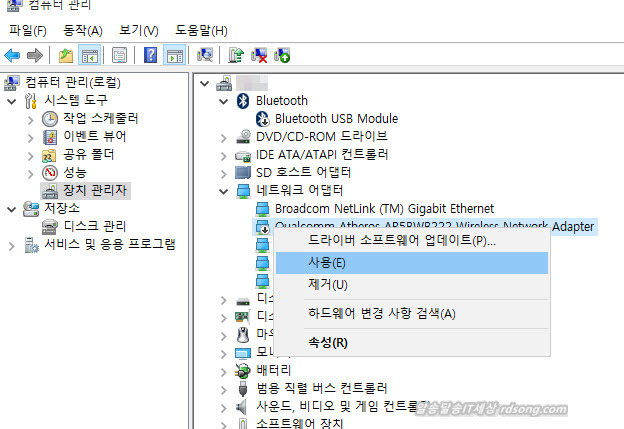Toggle the console tree pane toolbar icon
Image resolution: width=624 pixels, height=429 pixels.
[90, 55]
